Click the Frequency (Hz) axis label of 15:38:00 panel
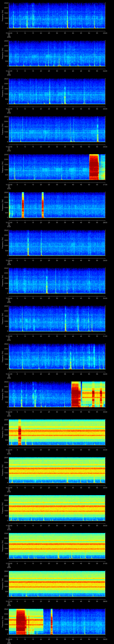Screen dimensions: 114x644 pyautogui.click(x=3, y=621)
